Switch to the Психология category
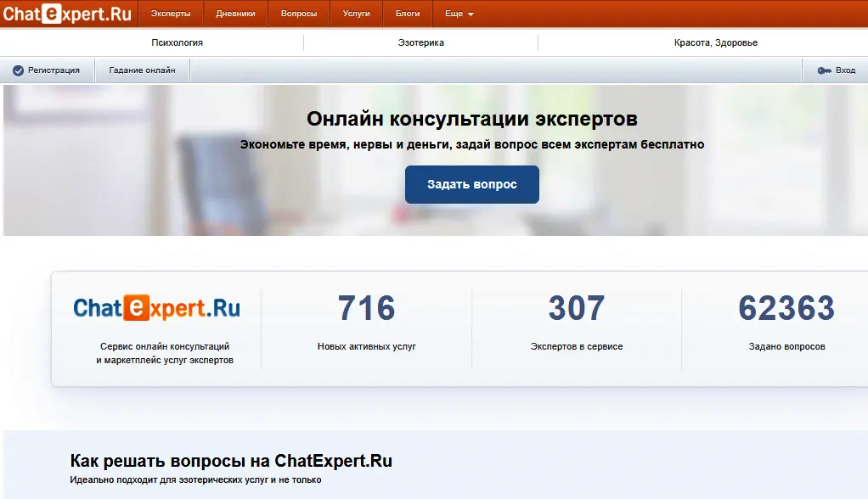Image resolution: width=868 pixels, height=499 pixels. point(177,42)
